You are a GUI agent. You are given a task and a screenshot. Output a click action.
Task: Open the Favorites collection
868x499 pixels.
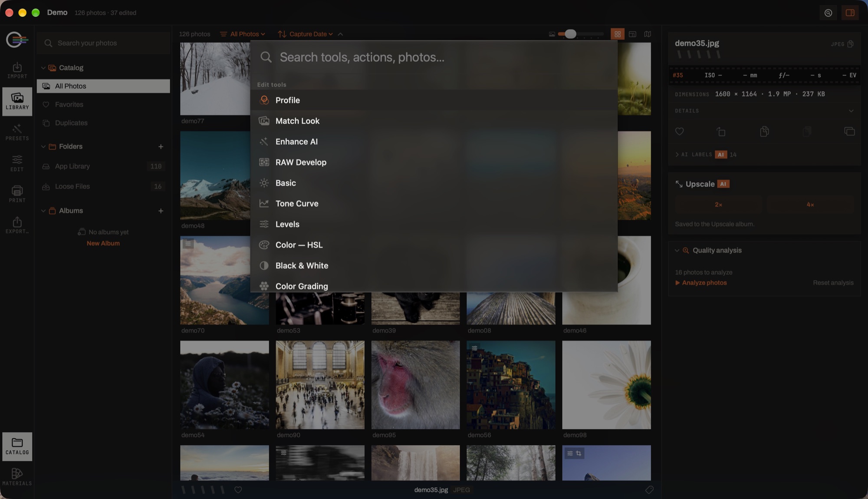(103, 105)
